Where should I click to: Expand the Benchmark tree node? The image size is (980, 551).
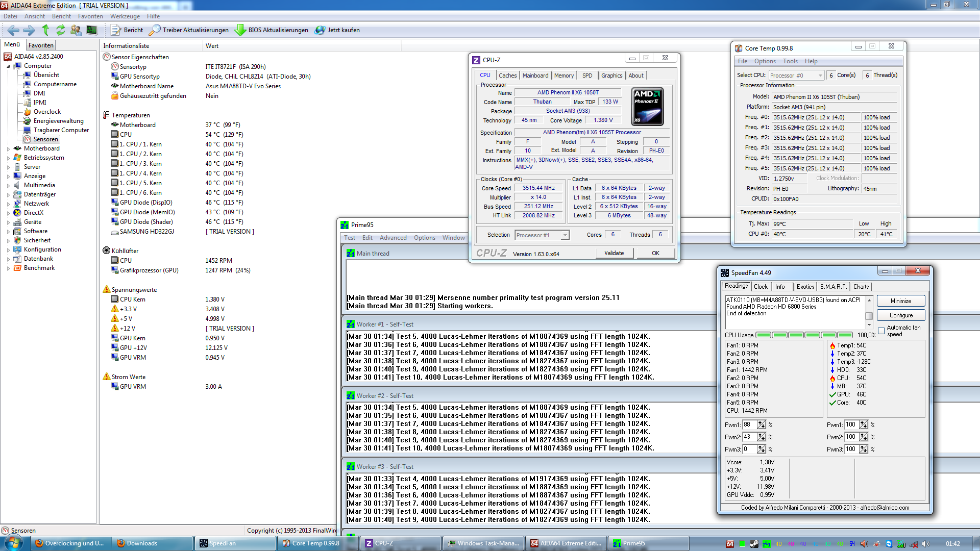click(9, 268)
